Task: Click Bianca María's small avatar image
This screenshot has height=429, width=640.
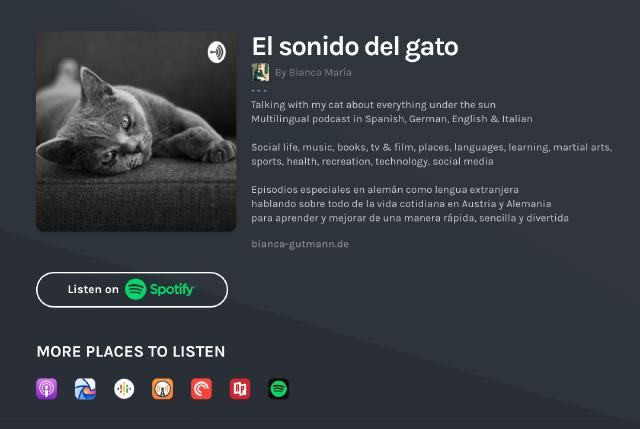Action: pos(260,72)
